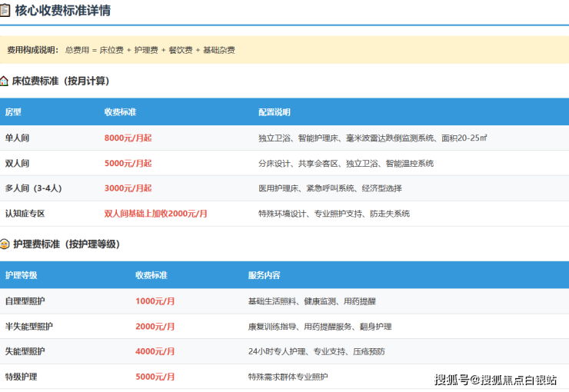Click the caregiver icon beside 护理费标准
This screenshot has height=392, width=569.
pos(5,244)
